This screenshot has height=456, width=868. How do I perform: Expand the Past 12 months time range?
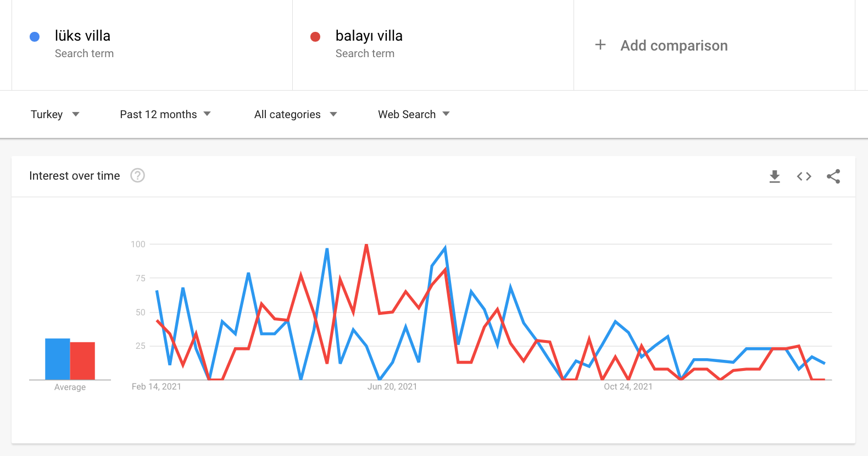point(165,114)
